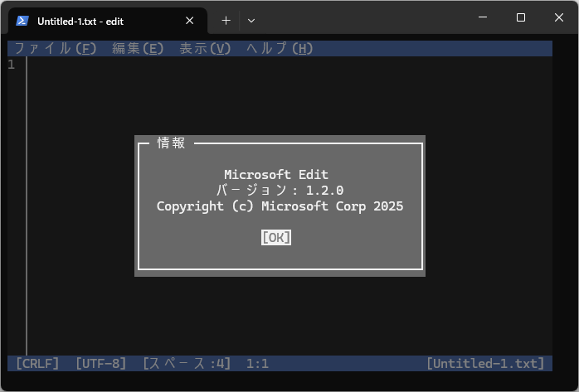Image resolution: width=579 pixels, height=392 pixels.
Task: Close the Untitled-1.txt terminal tab
Action: [x=189, y=21]
